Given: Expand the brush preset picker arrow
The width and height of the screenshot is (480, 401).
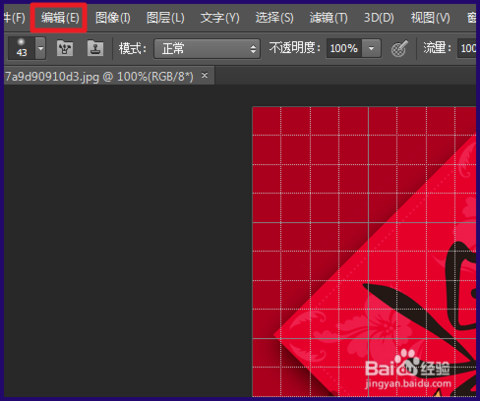Looking at the screenshot, I should [40, 48].
